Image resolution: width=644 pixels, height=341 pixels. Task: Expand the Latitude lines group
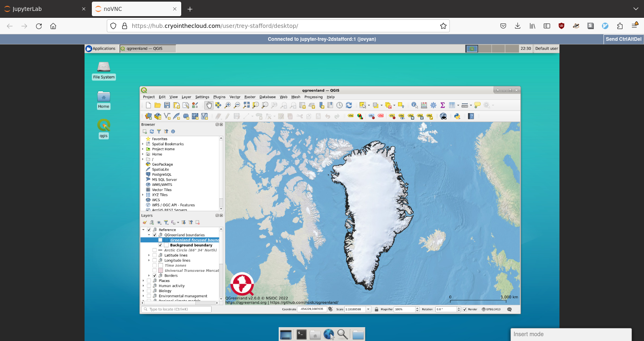coord(149,255)
